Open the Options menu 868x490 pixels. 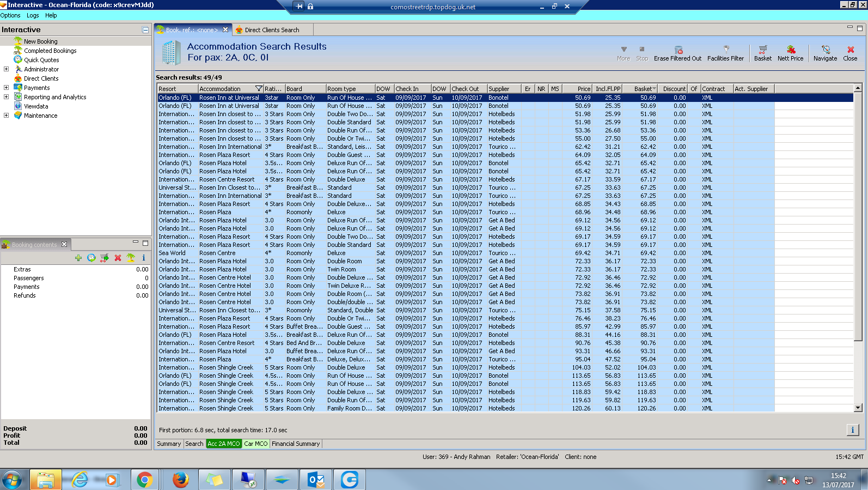point(10,15)
